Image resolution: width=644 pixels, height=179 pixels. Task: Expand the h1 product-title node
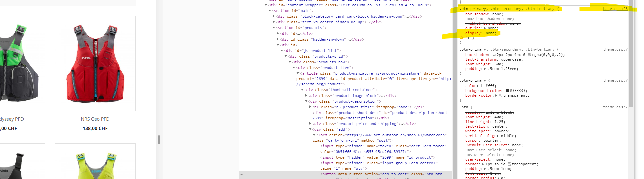[310, 107]
